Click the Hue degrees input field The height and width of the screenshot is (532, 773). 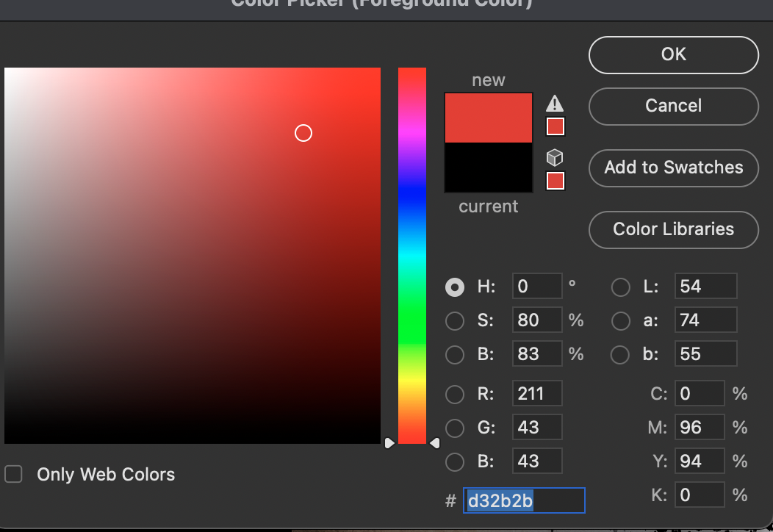pos(537,287)
